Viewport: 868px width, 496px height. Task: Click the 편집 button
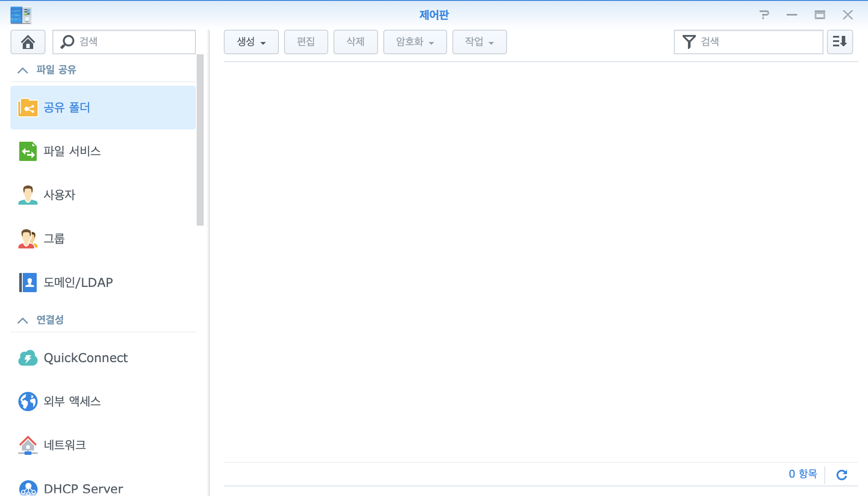[x=306, y=42]
